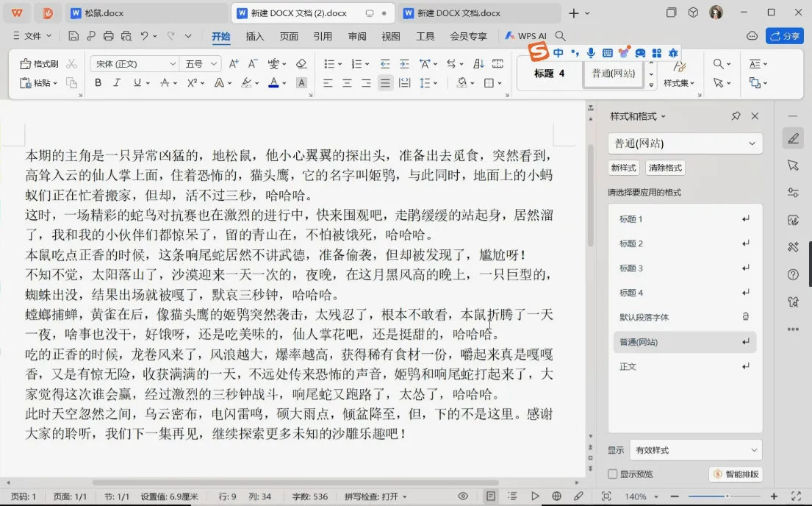Click the zoom in plus button
Screen dimensions: 812x506
coord(774,496)
